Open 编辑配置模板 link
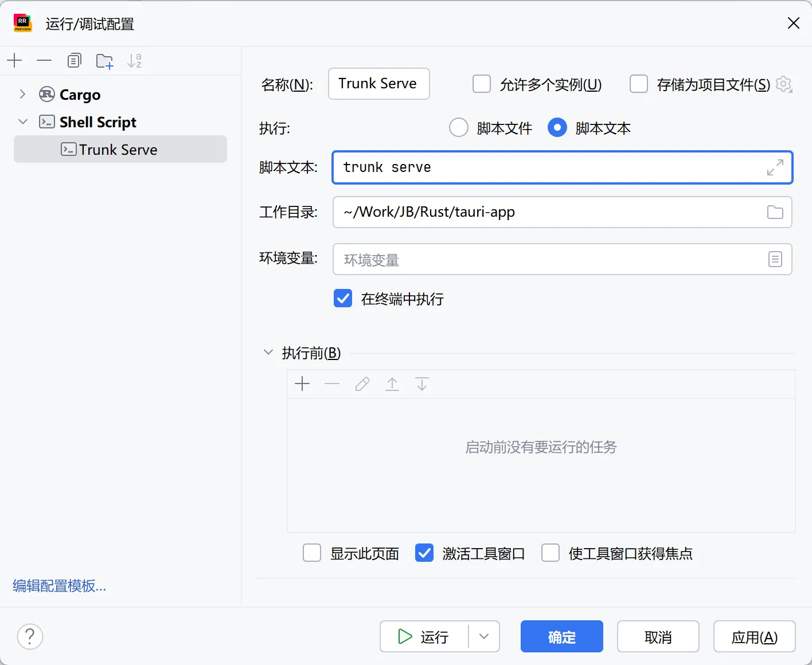 60,586
